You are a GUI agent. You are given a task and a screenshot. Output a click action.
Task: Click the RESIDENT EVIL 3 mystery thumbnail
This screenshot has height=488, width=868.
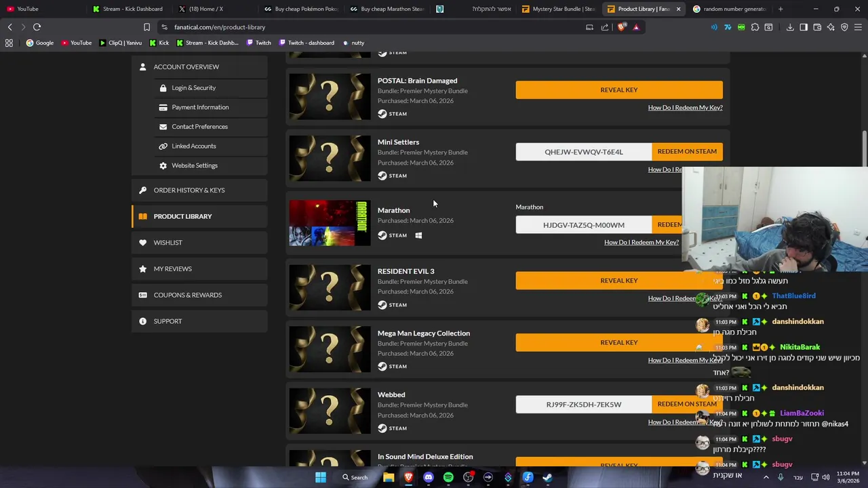[330, 287]
